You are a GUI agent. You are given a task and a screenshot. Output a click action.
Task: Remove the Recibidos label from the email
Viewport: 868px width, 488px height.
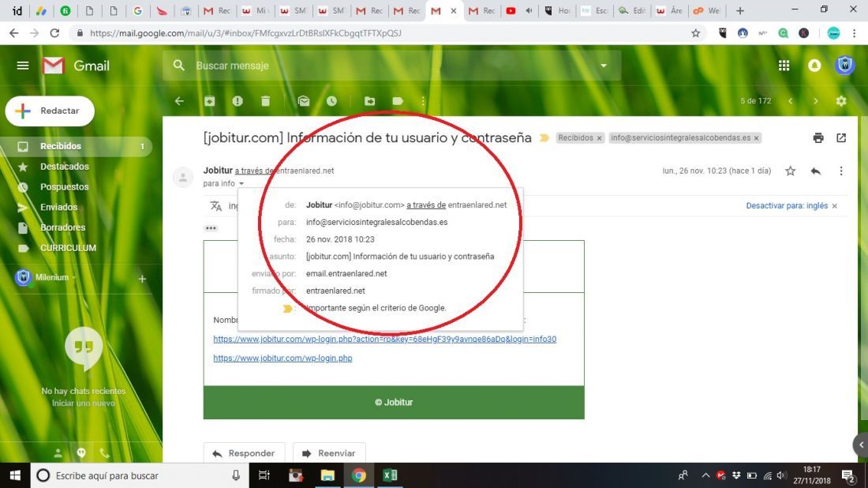(x=599, y=138)
